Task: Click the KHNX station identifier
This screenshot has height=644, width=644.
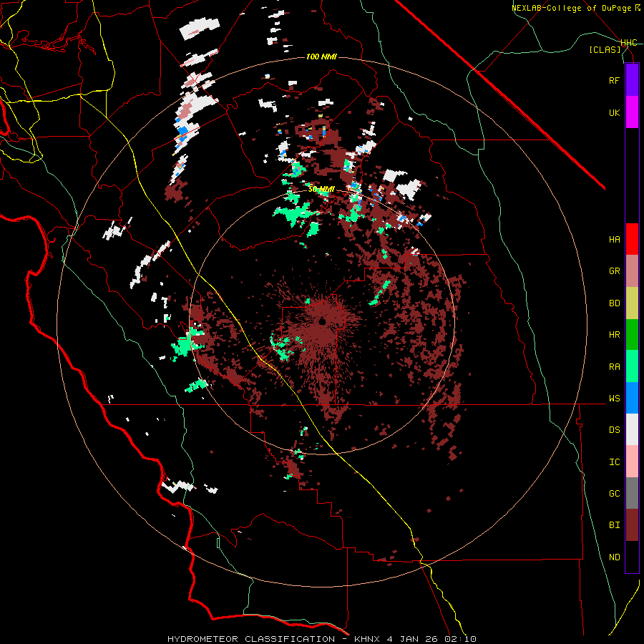Action: coord(367,639)
